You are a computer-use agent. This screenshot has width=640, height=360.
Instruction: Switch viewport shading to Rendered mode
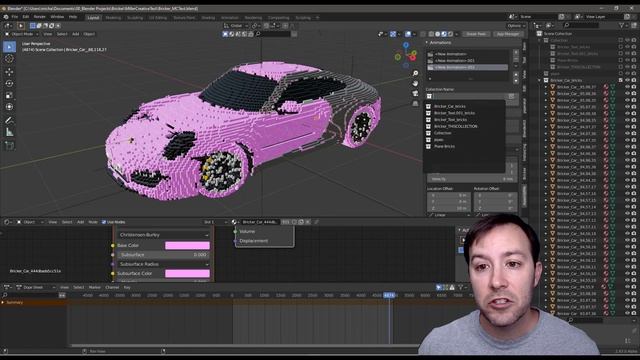click(450, 34)
